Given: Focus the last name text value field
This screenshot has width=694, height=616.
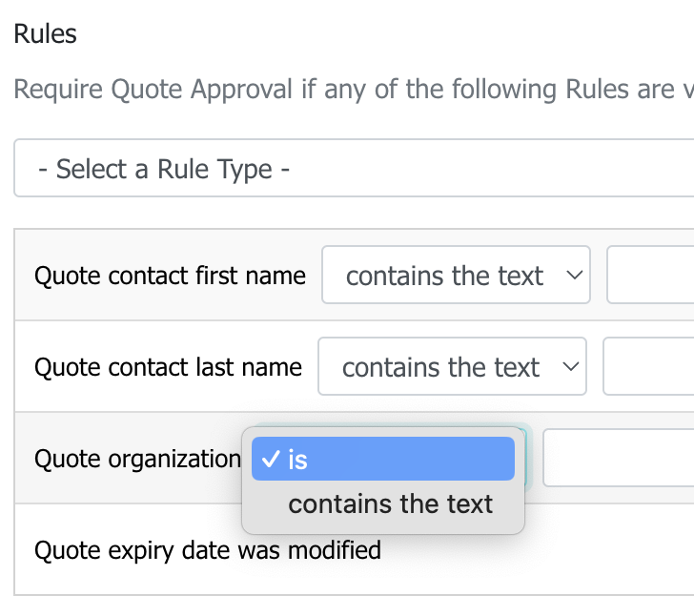Looking at the screenshot, I should click(648, 367).
